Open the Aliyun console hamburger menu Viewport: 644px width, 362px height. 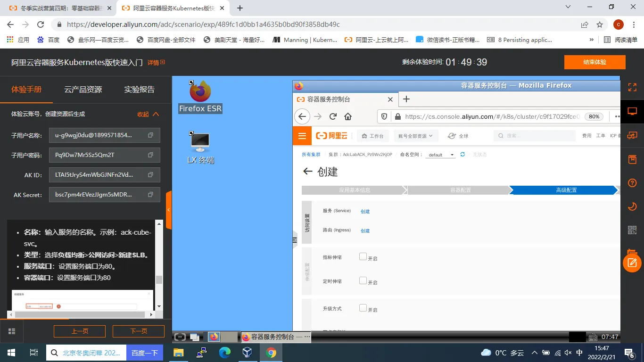302,136
